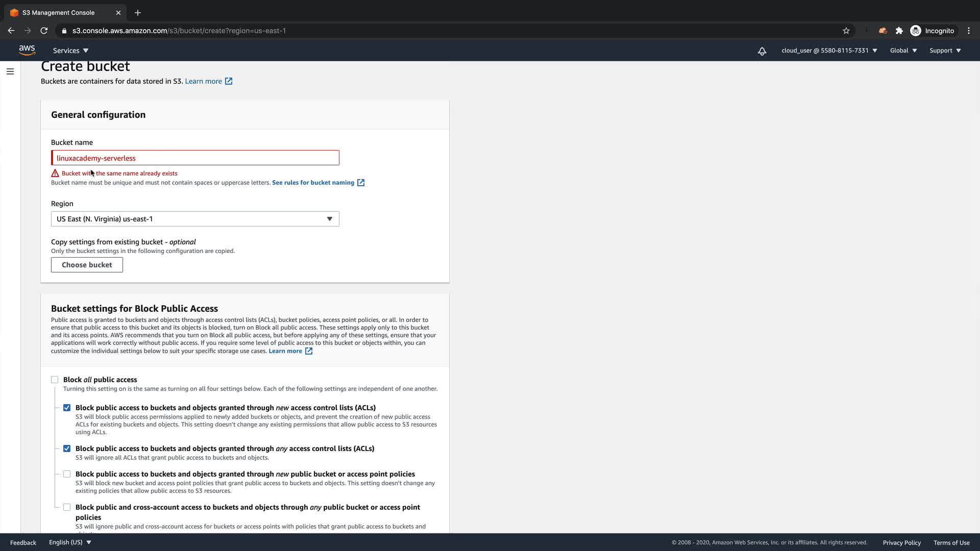Screen dimensions: 980x551
Task: Click the Choose bucket button
Action: coord(87,265)
